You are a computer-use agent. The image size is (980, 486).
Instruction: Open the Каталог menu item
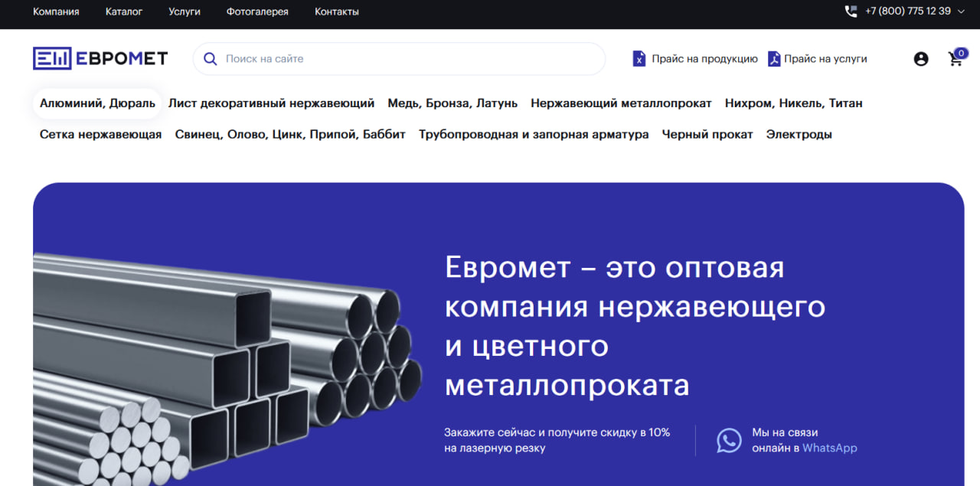pos(124,11)
